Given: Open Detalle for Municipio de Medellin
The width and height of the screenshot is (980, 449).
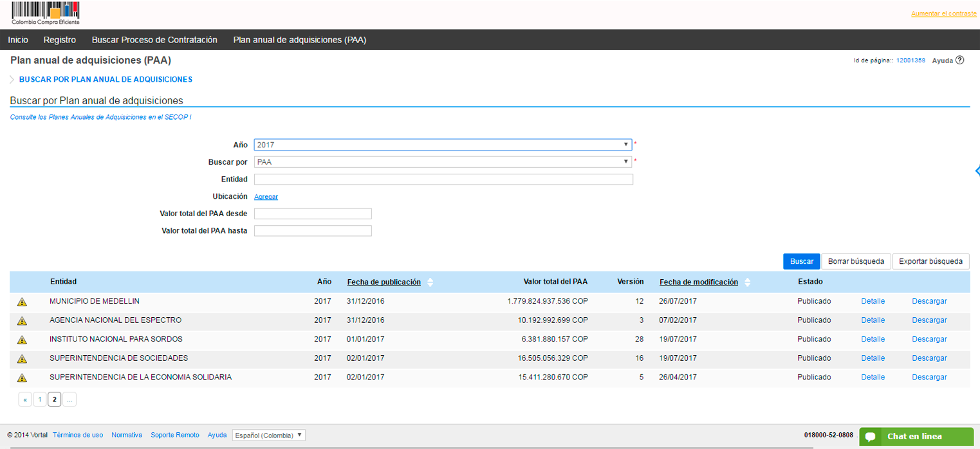Looking at the screenshot, I should 873,301.
